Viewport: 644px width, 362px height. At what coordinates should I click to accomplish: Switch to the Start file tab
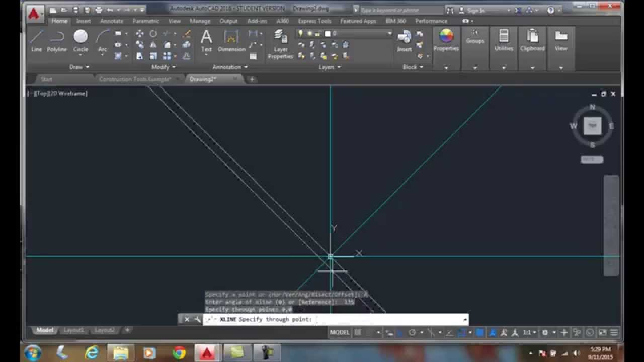(x=47, y=79)
